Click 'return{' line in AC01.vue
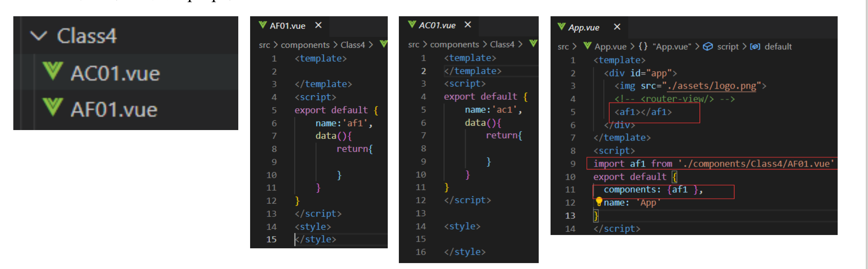 click(x=504, y=136)
